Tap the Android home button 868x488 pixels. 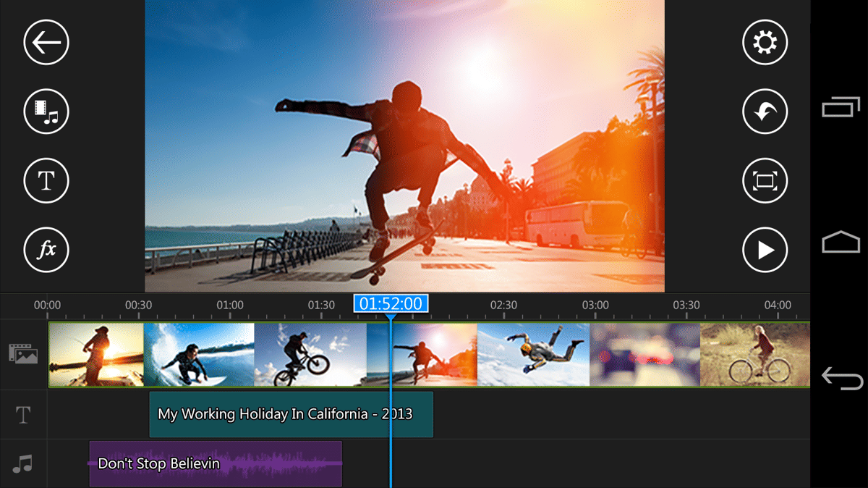click(841, 243)
